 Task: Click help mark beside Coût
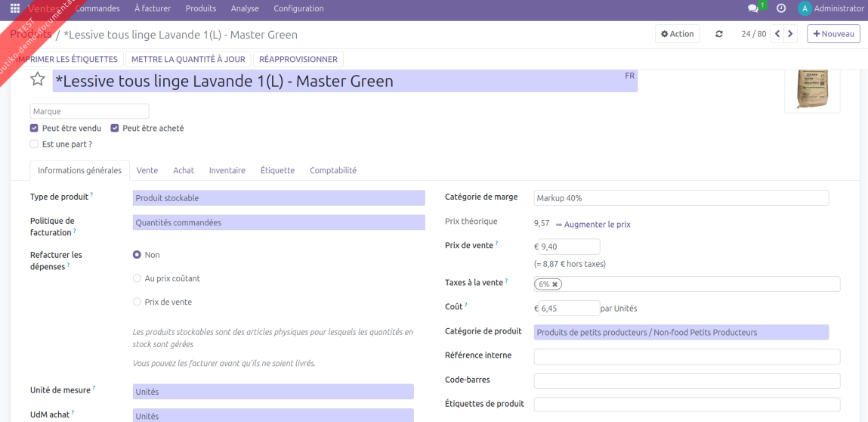click(466, 305)
